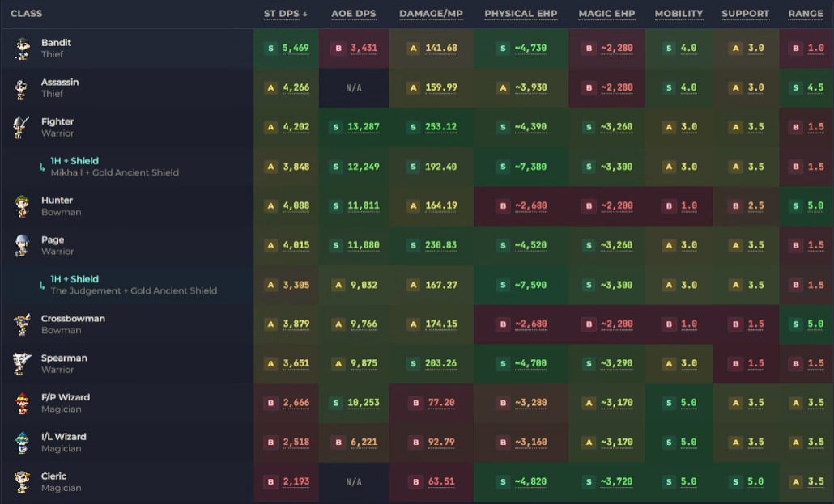
Task: Click the F/P Wizard character sprite icon
Action: coord(22,403)
